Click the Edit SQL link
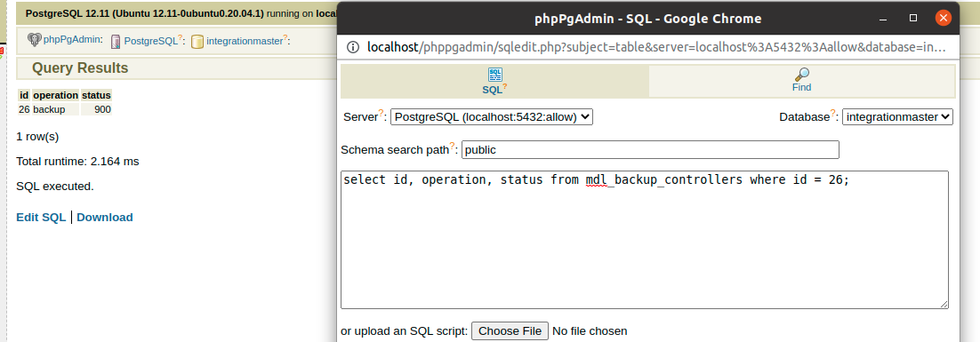 [41, 217]
